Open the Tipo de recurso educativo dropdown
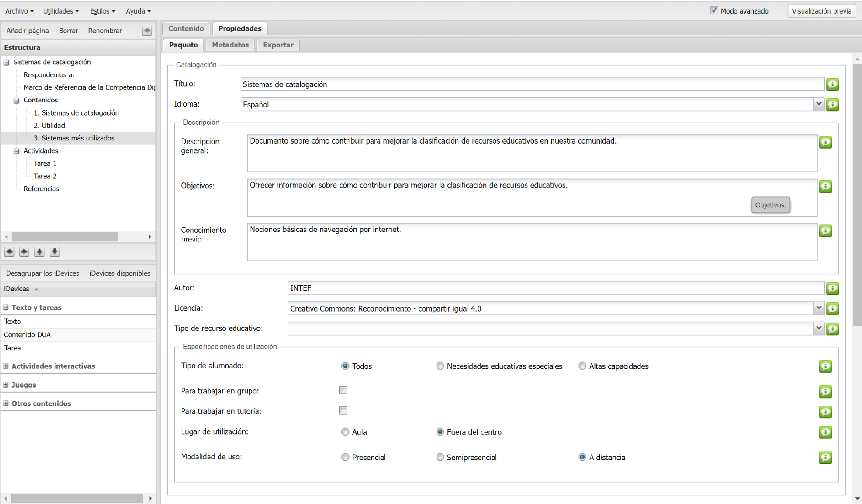This screenshot has width=862, height=504. (819, 328)
